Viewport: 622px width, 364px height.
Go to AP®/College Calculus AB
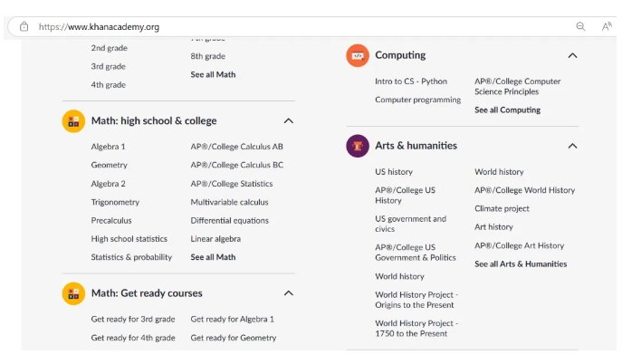tap(236, 147)
